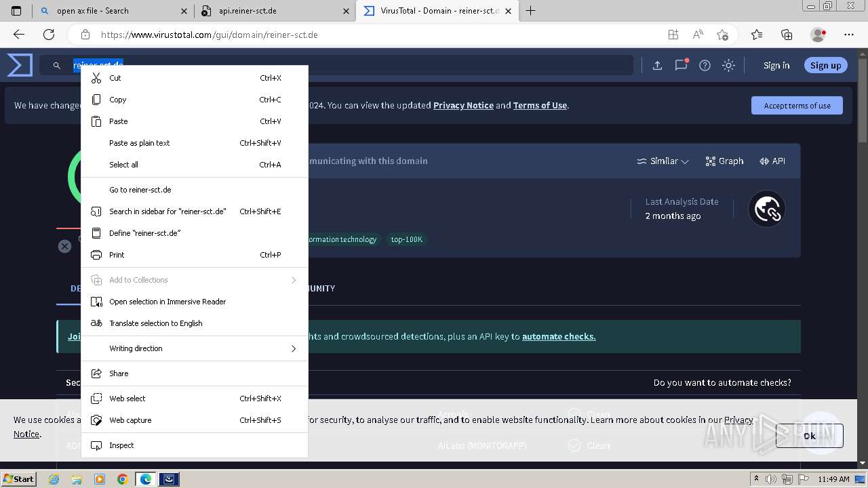Select Web capture option
This screenshot has width=868, height=488.
click(195, 420)
